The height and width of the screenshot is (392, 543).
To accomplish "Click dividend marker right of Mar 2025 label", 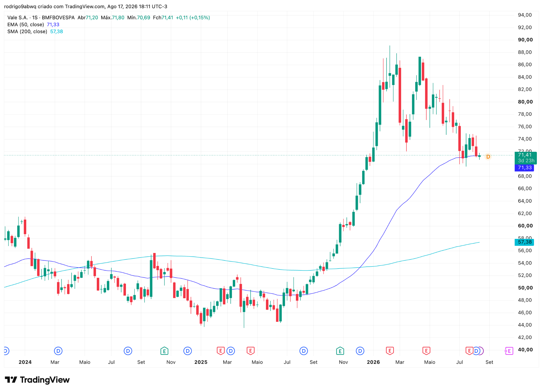I will (x=231, y=351).
